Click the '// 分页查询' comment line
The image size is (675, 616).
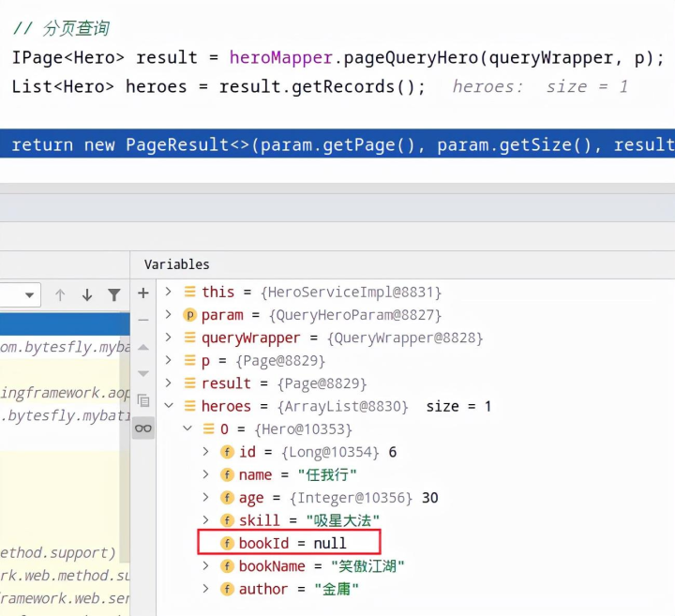pos(61,28)
